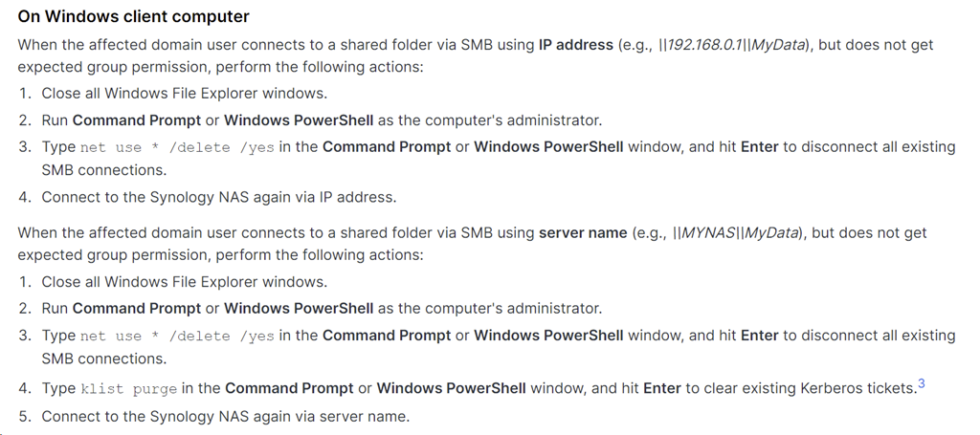980x435 pixels.
Task: Click the "On Windows client computer" heading
Action: point(133,16)
